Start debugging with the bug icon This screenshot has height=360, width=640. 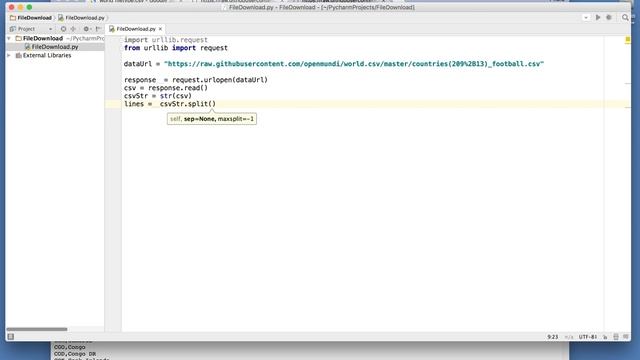click(609, 18)
